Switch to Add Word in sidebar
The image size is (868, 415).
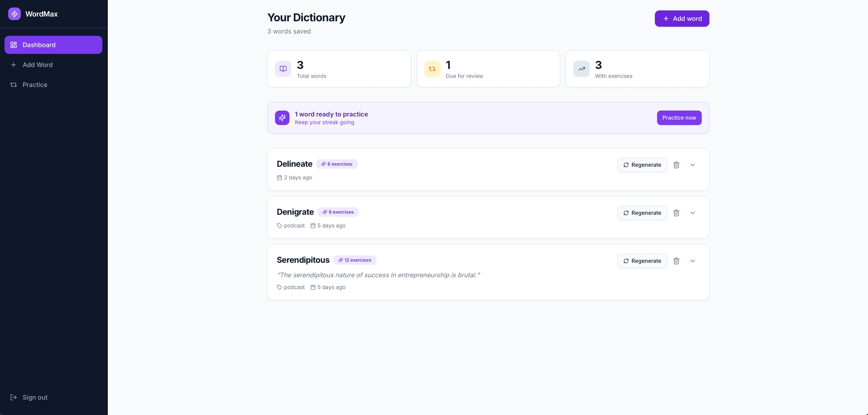click(37, 65)
